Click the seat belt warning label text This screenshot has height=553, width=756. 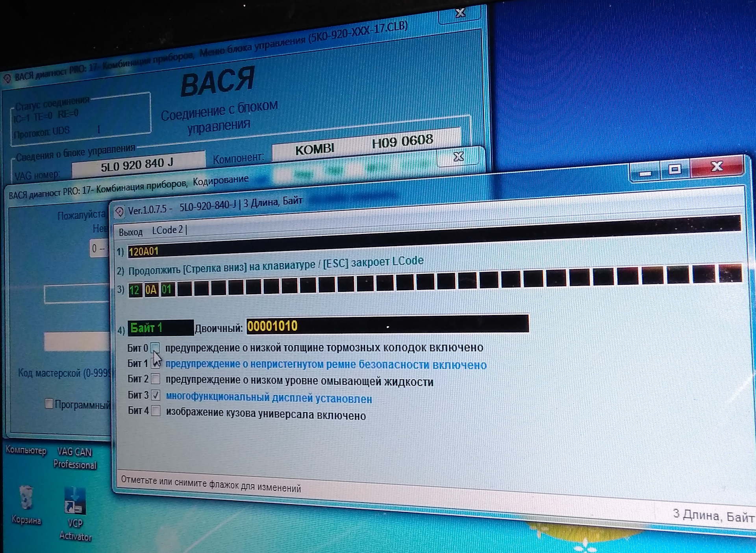(x=326, y=364)
